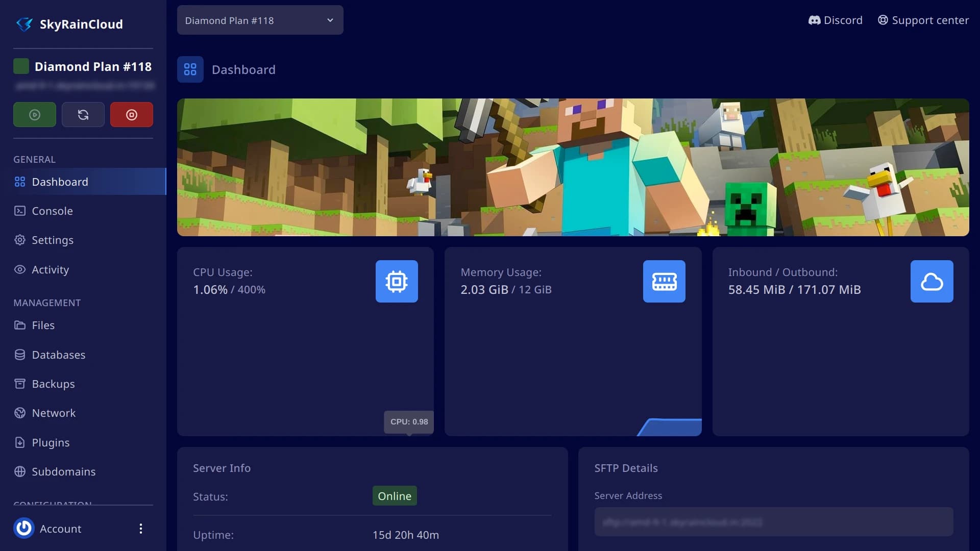Open the Plugins section
The image size is (980, 551).
(83, 442)
